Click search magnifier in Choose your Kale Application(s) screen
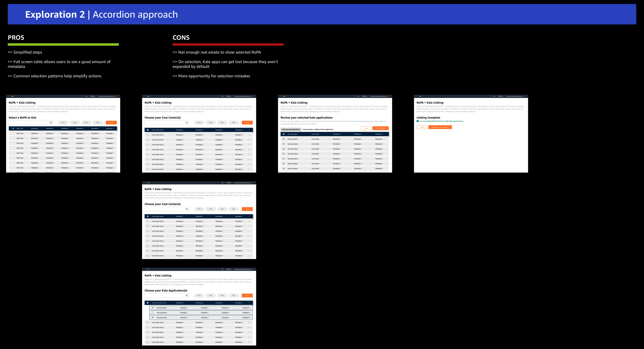 pos(187,295)
